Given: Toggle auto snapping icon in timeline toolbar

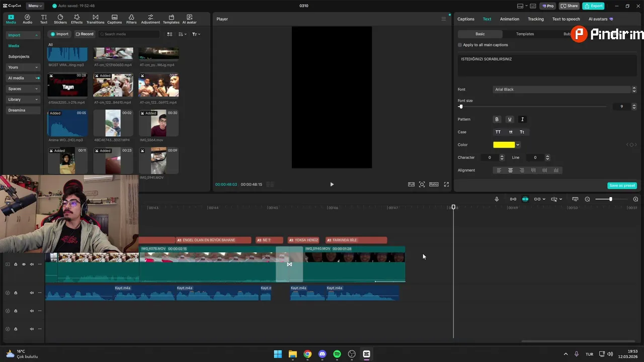Looking at the screenshot, I should pyautogui.click(x=513, y=199).
